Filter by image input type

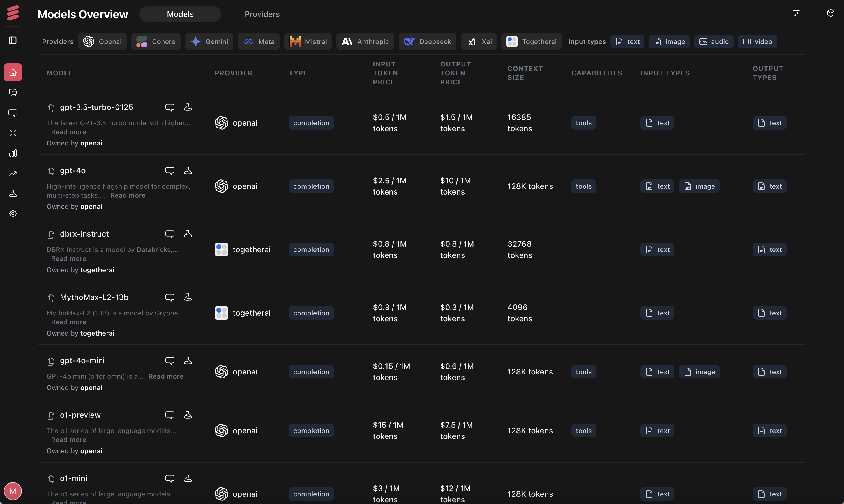669,41
